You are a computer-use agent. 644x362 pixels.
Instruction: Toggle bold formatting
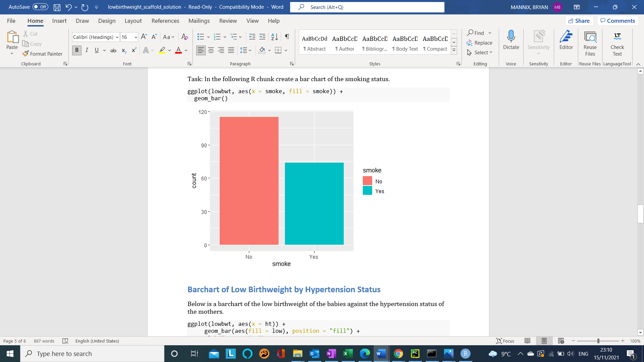(x=76, y=50)
